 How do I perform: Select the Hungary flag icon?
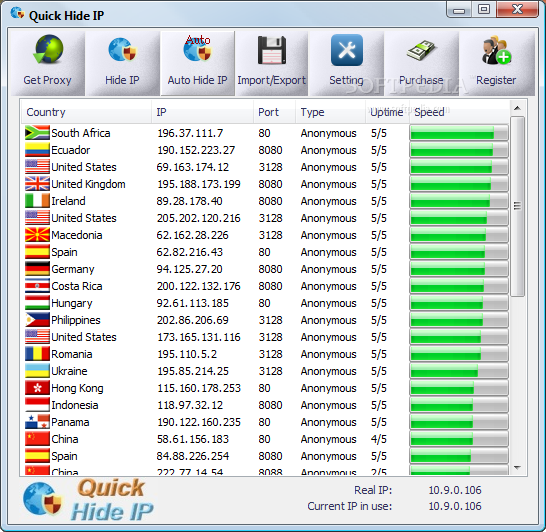pyautogui.click(x=37, y=303)
